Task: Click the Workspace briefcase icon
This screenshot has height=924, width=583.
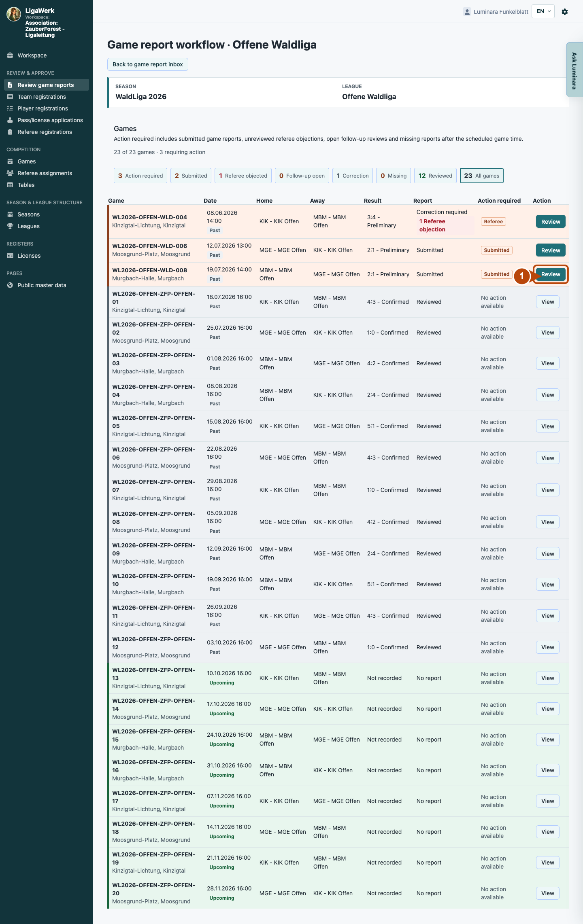Action: tap(10, 55)
